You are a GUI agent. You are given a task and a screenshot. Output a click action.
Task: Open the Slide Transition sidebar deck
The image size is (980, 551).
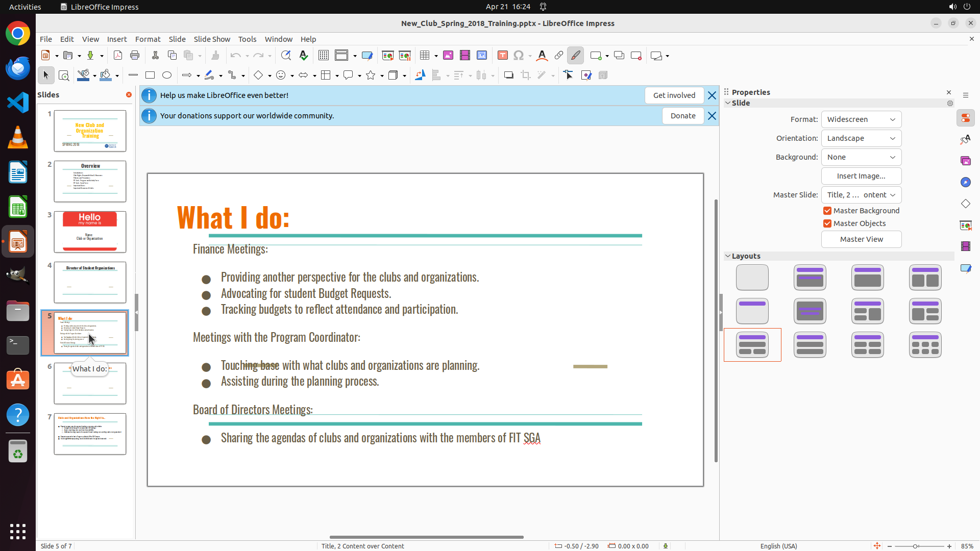965,225
